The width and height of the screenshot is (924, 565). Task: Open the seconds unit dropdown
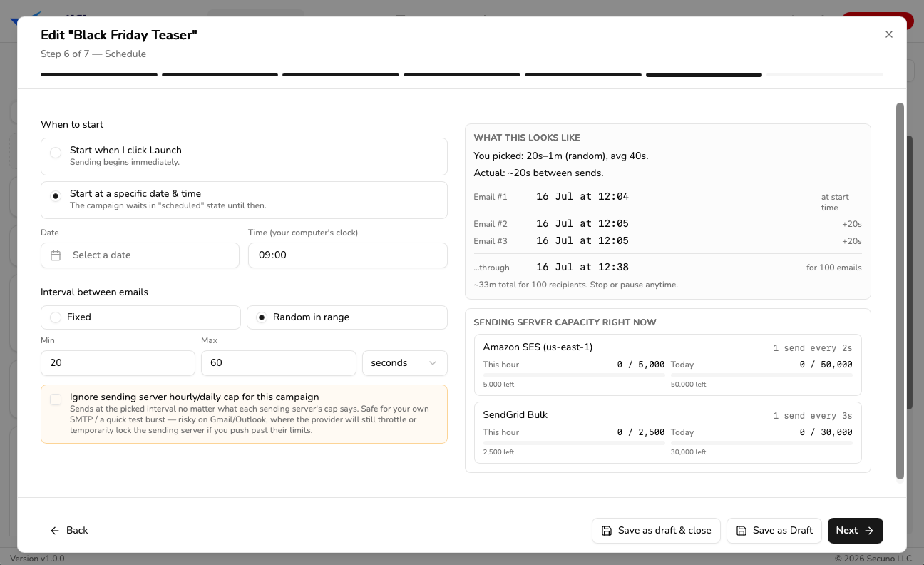point(405,363)
